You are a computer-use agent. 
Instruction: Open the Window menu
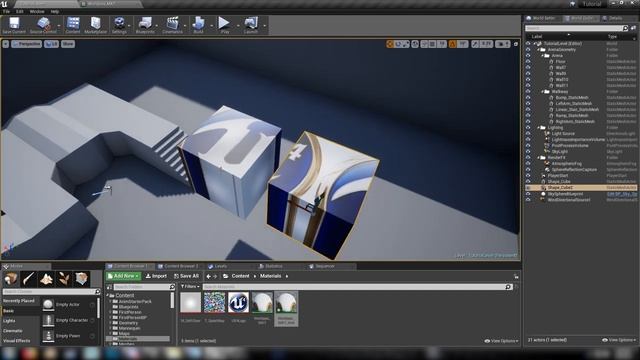pyautogui.click(x=37, y=12)
